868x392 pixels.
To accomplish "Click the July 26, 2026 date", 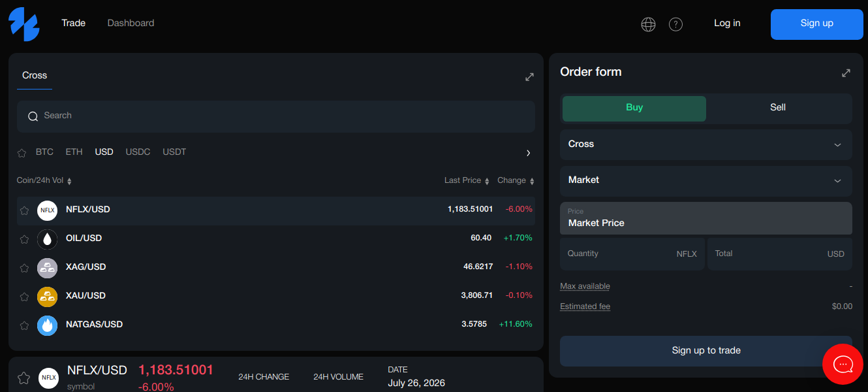I will pos(416,383).
